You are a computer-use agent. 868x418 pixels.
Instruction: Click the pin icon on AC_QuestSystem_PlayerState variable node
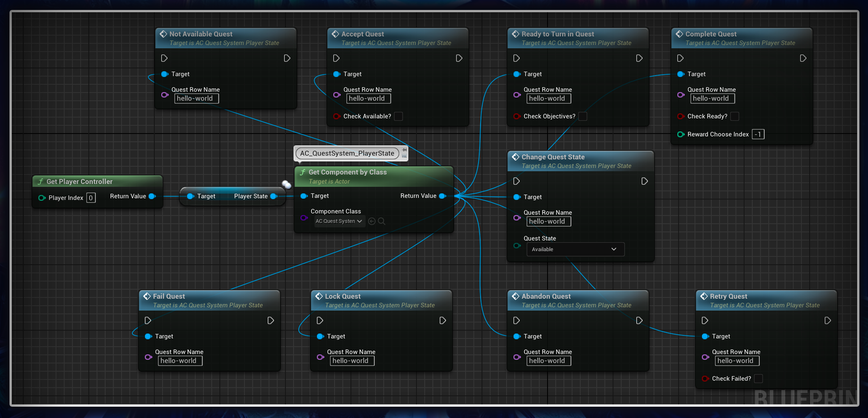(x=405, y=150)
